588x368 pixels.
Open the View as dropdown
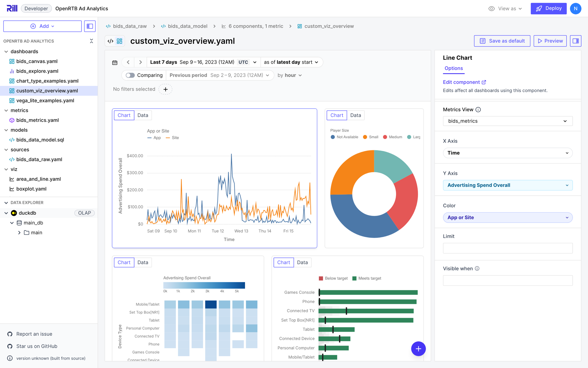(x=505, y=9)
